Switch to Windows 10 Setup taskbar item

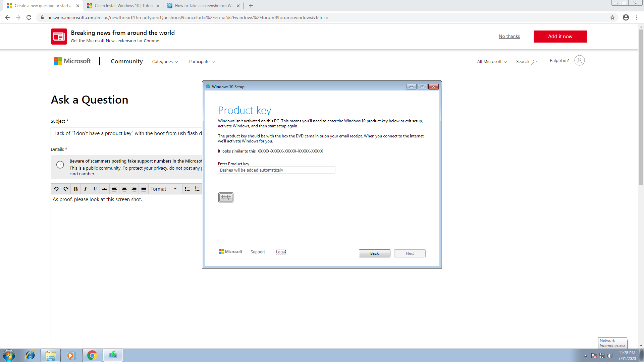(113, 355)
